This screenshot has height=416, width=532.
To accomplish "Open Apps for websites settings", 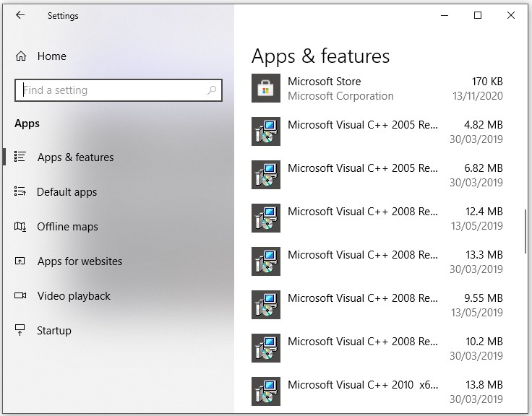I will click(118, 261).
